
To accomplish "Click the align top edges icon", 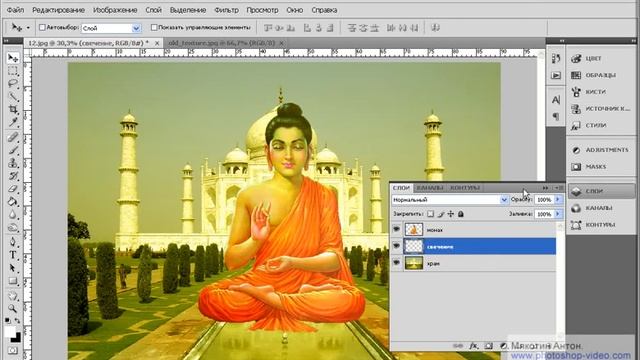I will point(268,28).
